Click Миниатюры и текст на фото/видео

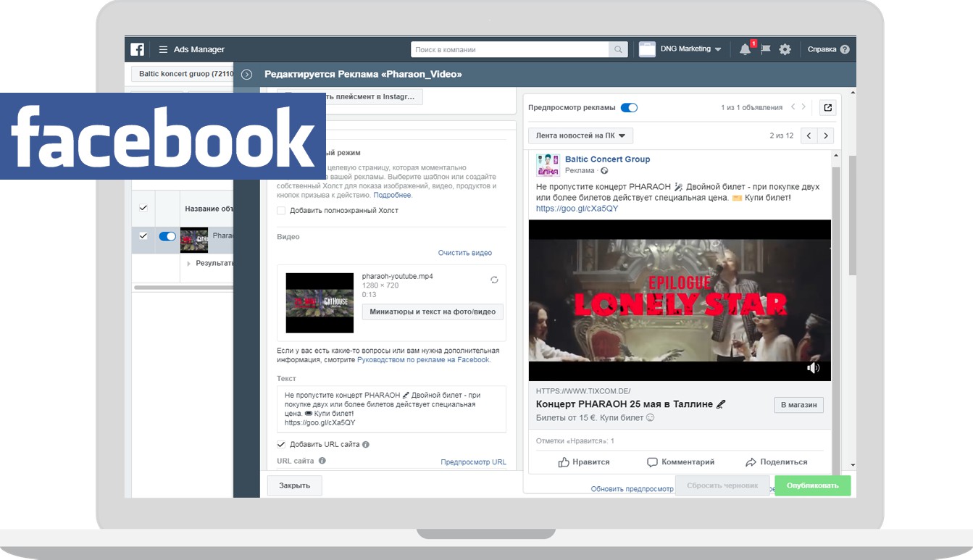click(x=433, y=312)
